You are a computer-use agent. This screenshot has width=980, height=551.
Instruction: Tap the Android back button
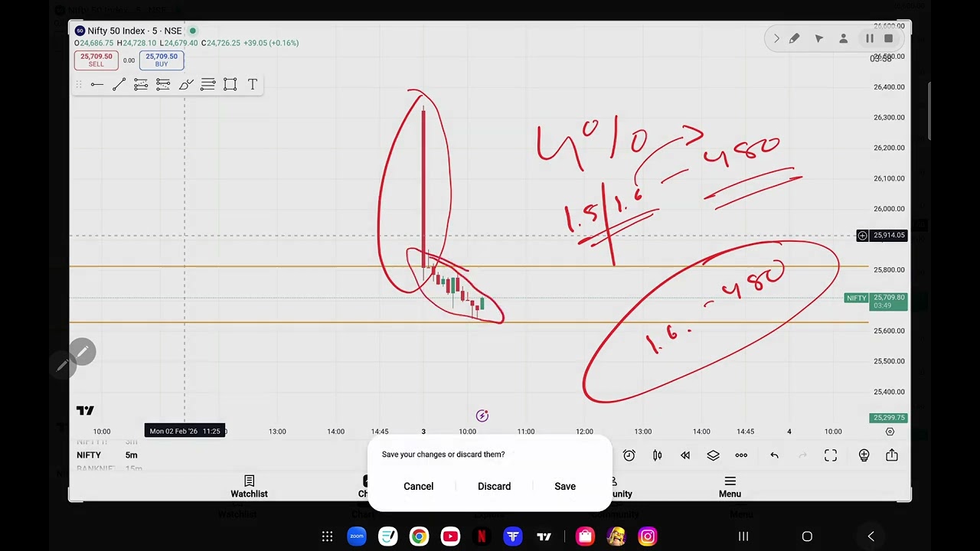[x=871, y=536]
